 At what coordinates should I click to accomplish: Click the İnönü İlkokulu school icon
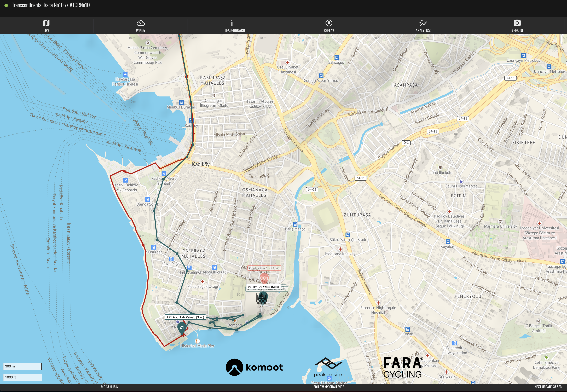(x=440, y=168)
